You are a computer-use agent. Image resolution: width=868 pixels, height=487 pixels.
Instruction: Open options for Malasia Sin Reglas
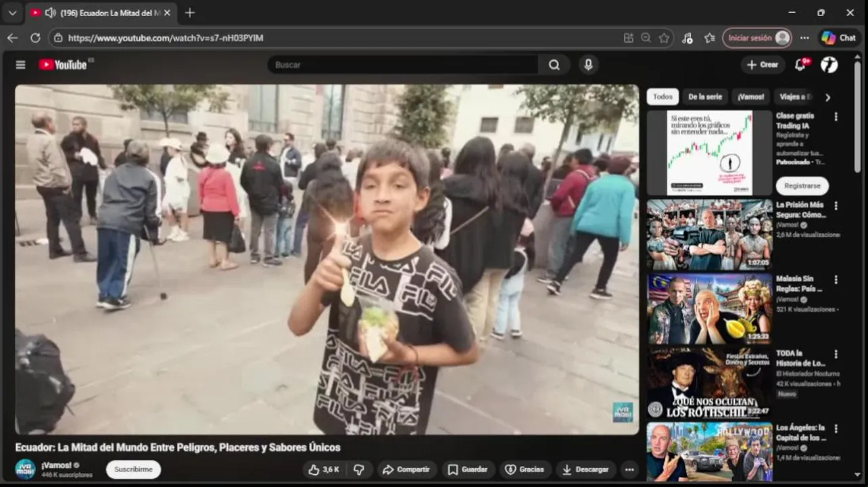point(836,279)
